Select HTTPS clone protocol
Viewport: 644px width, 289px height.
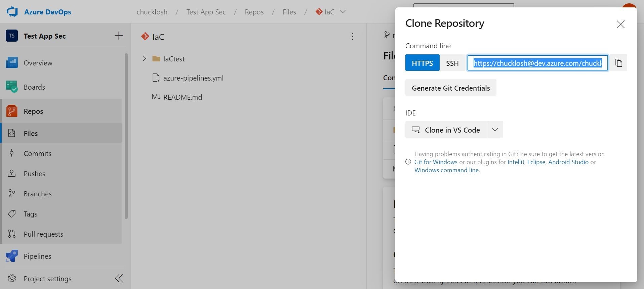pyautogui.click(x=422, y=63)
